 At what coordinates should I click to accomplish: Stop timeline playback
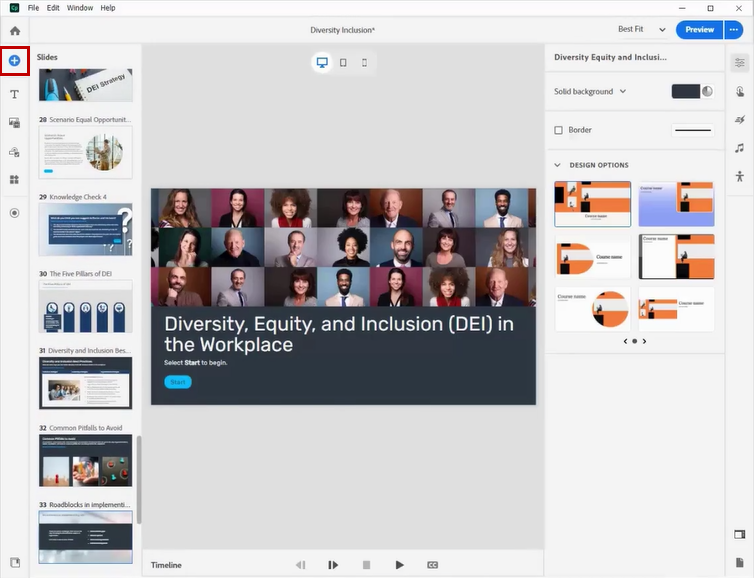coord(366,565)
